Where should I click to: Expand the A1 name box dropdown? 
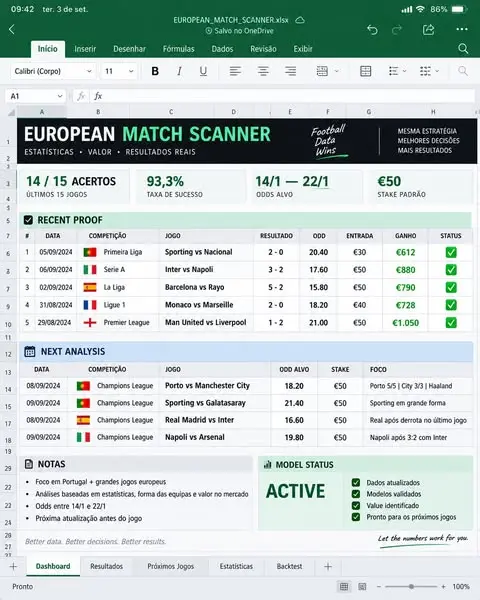point(60,96)
